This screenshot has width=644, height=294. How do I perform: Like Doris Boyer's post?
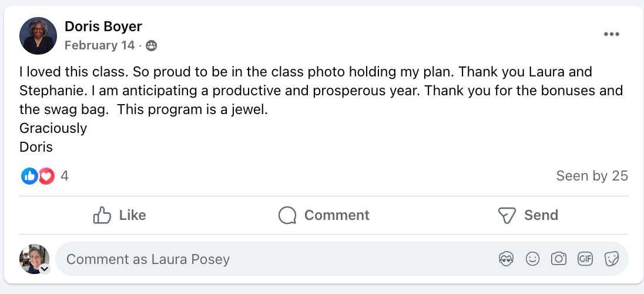click(119, 215)
